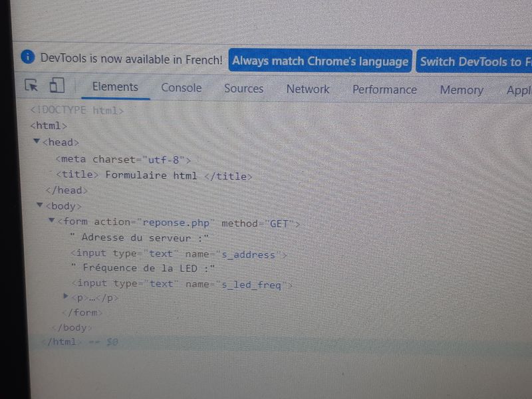Click the title Formulaire html node
Image resolution: width=532 pixels, height=399 pixels.
[154, 176]
